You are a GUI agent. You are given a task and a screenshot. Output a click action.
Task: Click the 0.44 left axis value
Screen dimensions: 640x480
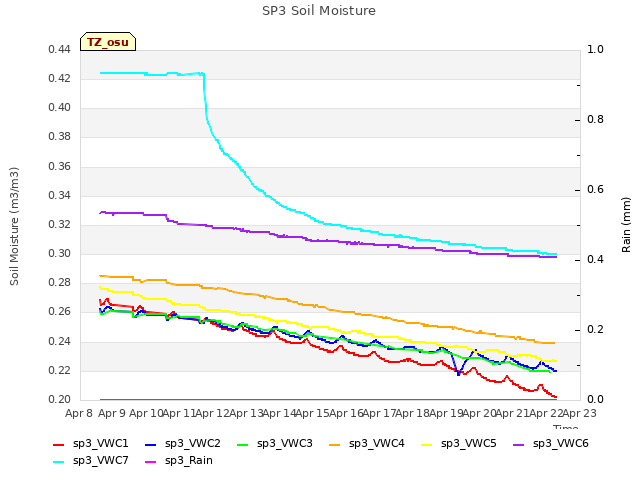60,50
